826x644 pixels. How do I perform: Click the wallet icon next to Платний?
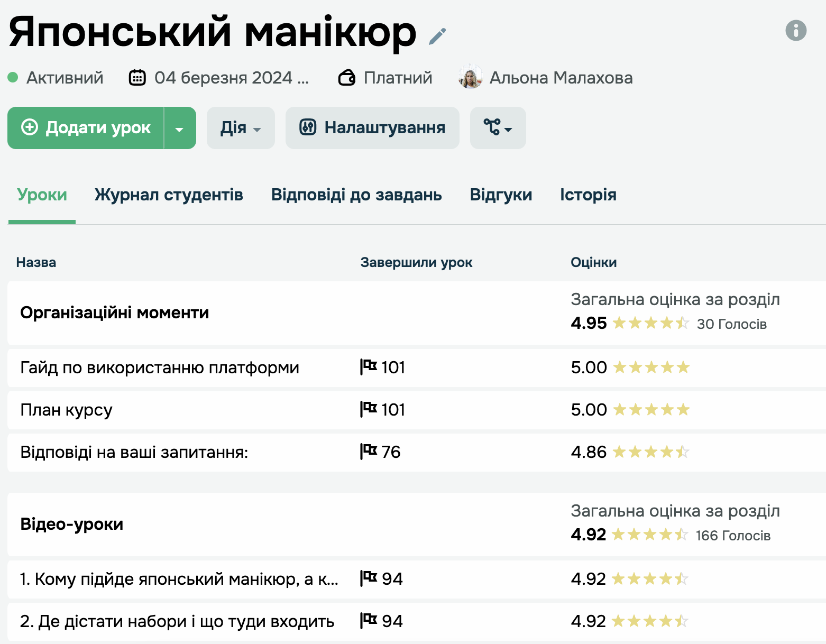(347, 78)
